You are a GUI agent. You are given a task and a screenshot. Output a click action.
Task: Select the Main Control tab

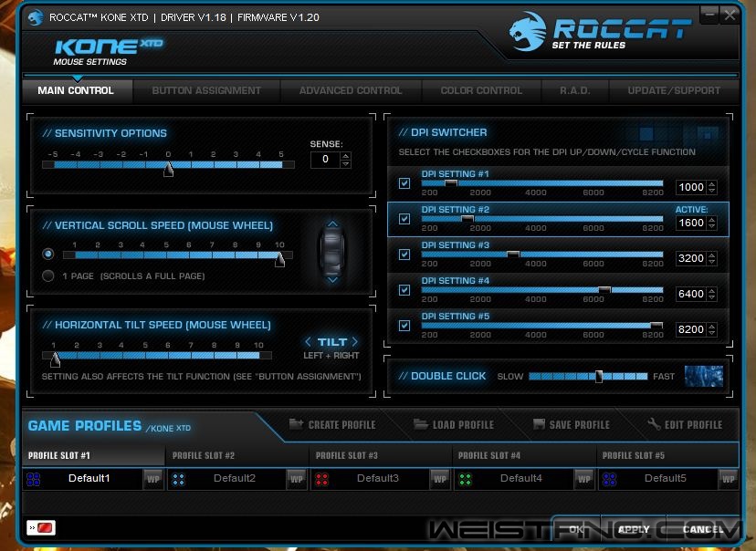(77, 90)
